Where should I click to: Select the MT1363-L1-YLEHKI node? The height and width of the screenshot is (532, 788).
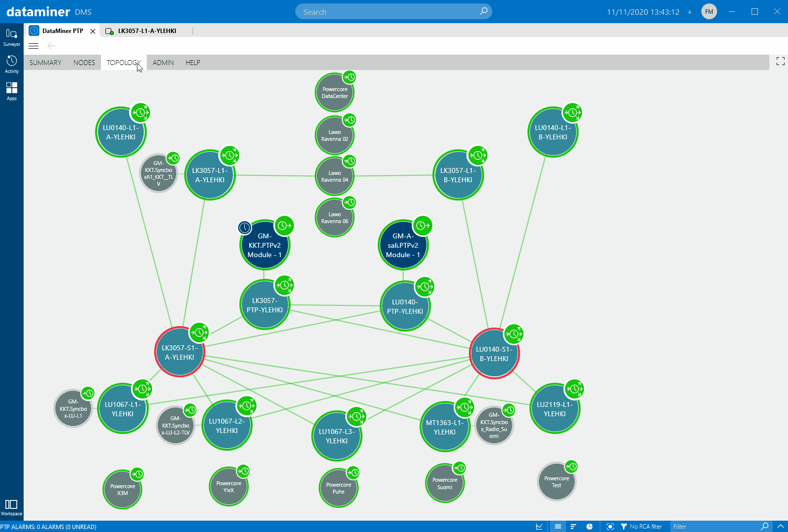coord(445,427)
